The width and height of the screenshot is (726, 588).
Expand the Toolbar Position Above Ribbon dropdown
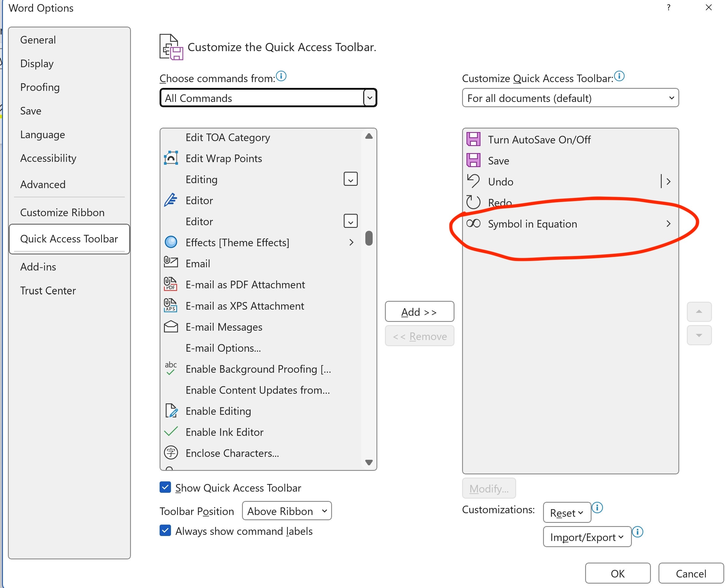pos(287,511)
